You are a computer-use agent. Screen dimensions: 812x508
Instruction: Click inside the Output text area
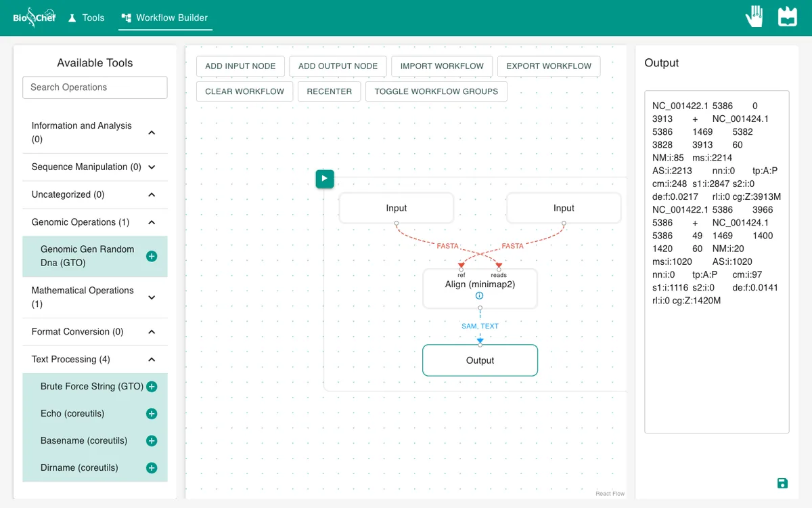(x=717, y=261)
